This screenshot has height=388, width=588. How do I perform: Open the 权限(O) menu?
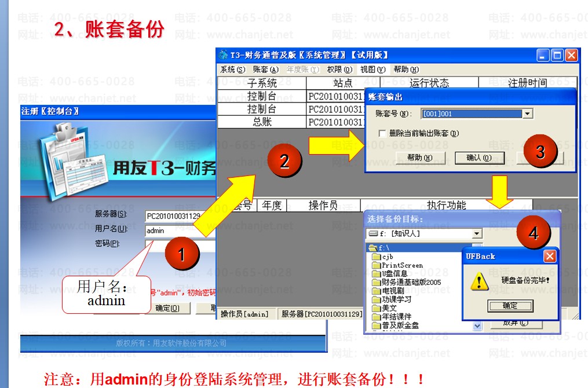(x=339, y=69)
